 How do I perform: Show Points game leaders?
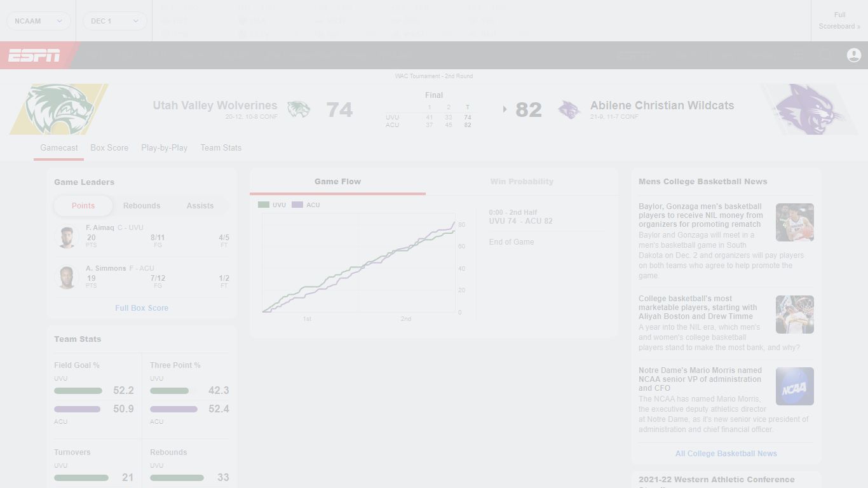pos(83,206)
